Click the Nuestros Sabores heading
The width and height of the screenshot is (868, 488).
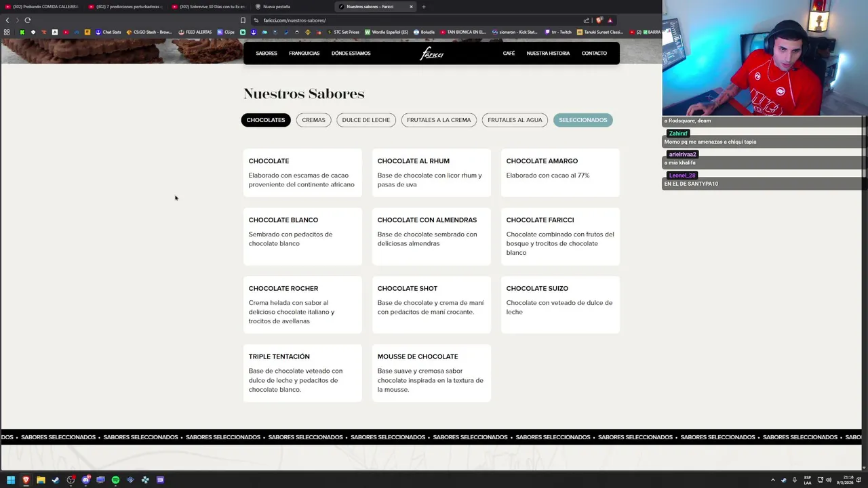304,94
